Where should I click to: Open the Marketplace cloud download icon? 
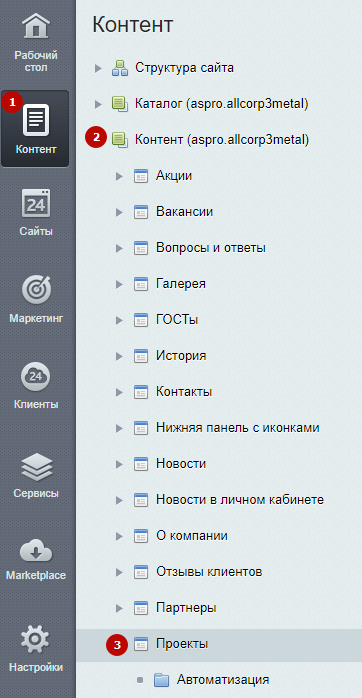click(x=36, y=551)
